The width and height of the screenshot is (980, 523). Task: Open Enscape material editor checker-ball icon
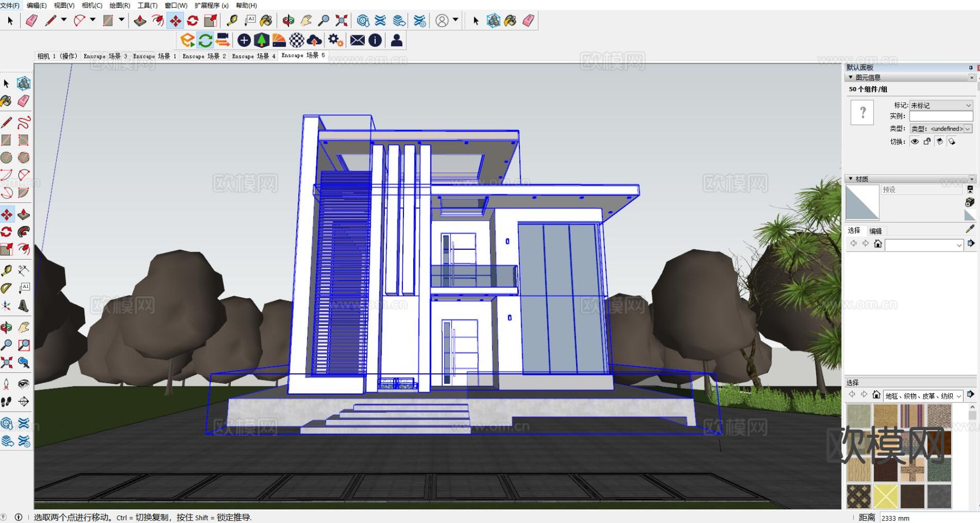[297, 40]
